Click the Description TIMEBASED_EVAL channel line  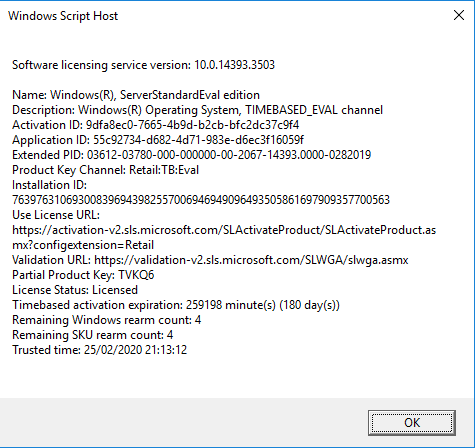tap(197, 110)
